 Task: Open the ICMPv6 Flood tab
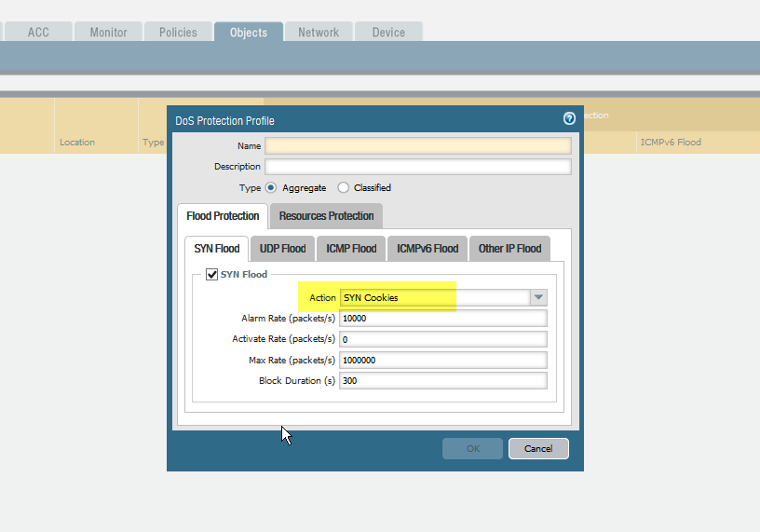(x=427, y=249)
